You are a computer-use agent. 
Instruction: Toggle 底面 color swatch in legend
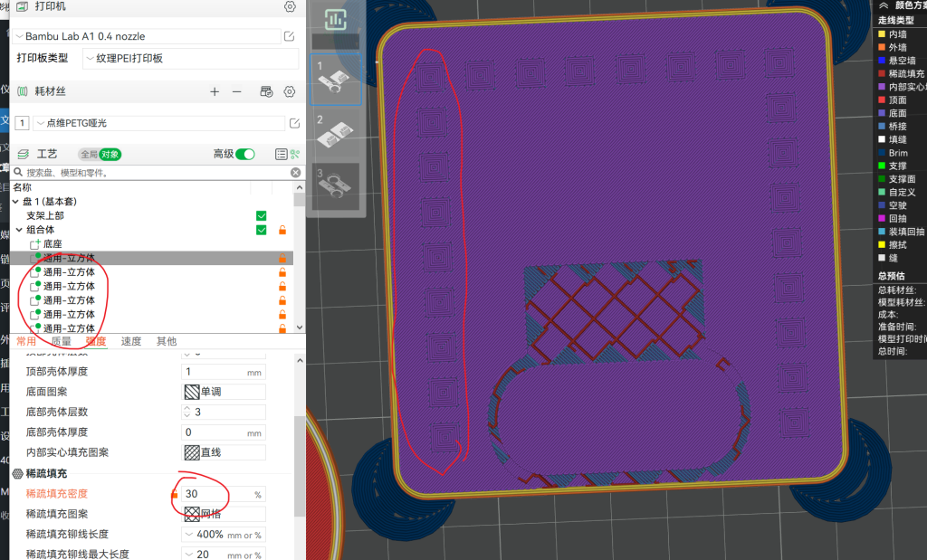[882, 113]
